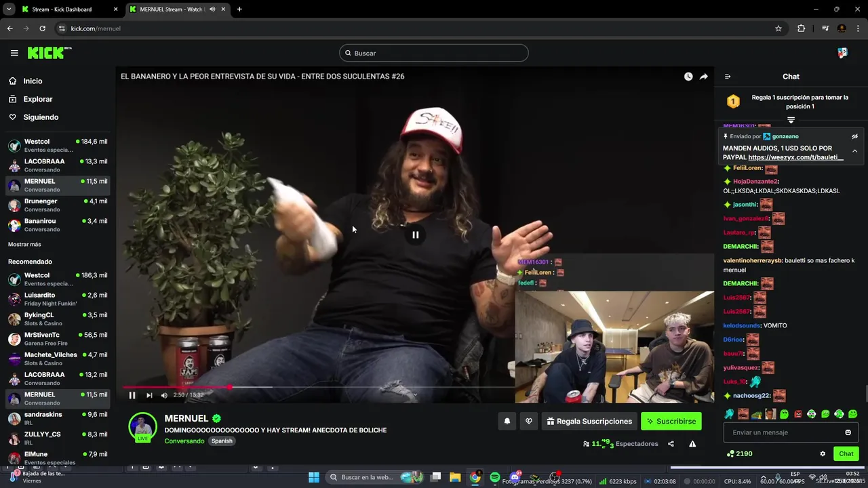868x488 pixels.
Task: Open Discord from taskbar
Action: pos(515,478)
